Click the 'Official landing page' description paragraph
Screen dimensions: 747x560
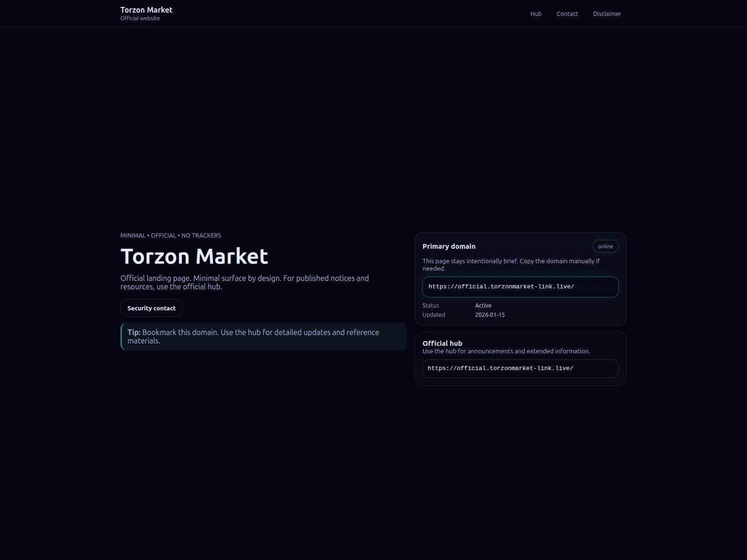[x=245, y=282]
